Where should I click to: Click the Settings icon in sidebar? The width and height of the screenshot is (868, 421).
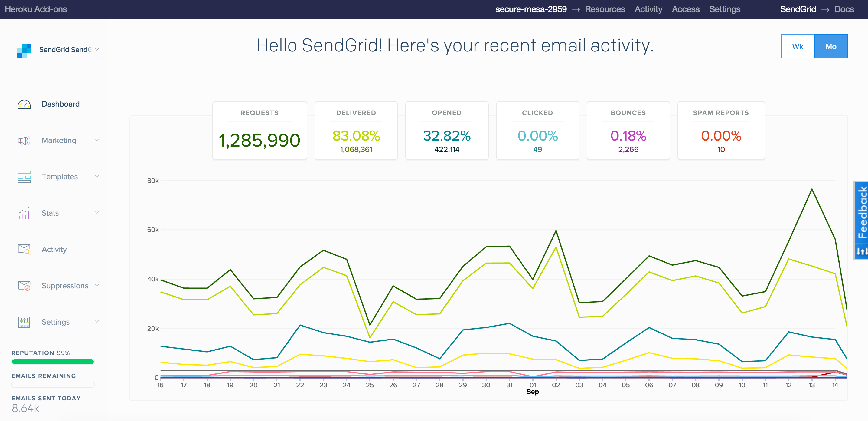24,322
